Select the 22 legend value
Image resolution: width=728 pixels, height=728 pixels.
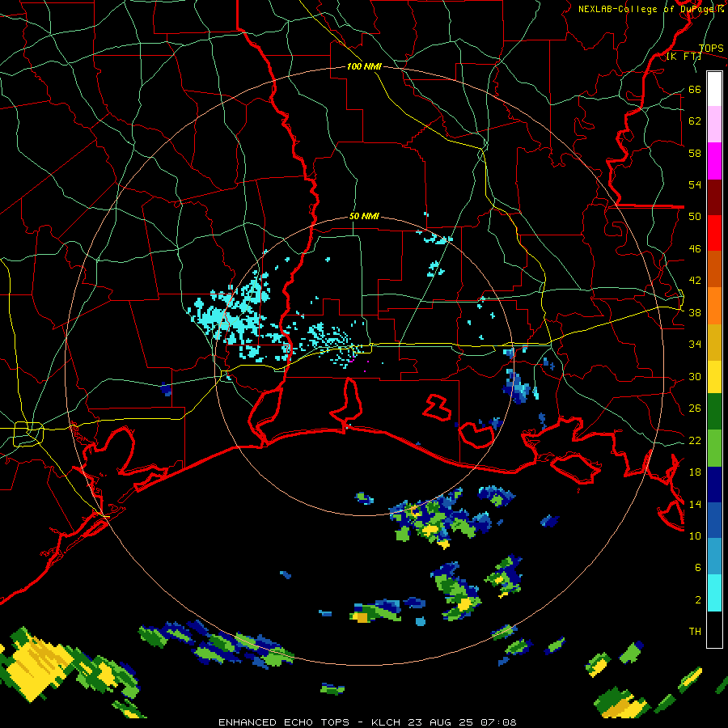pos(695,440)
